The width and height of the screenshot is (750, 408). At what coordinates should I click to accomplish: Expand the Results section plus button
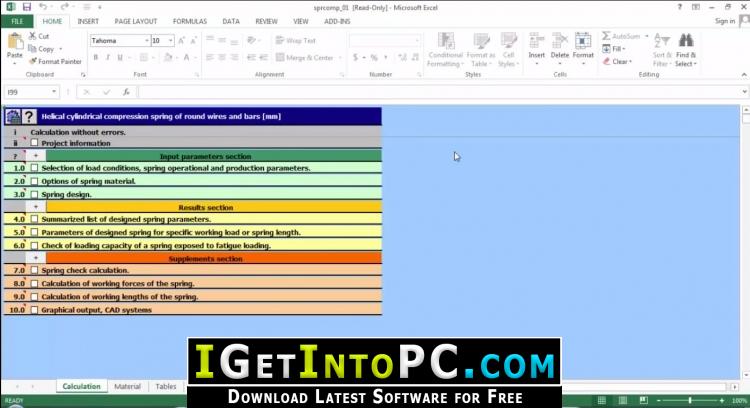pyautogui.click(x=35, y=207)
